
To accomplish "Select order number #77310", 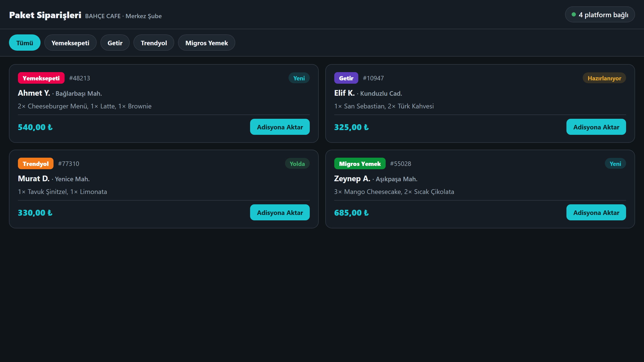I will [x=69, y=164].
